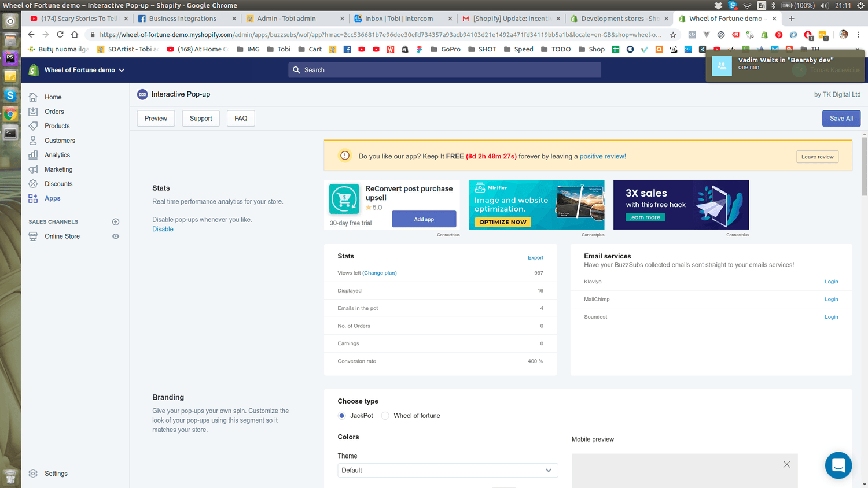Click the Save All button
Screen dimensions: 868x488
(x=841, y=119)
